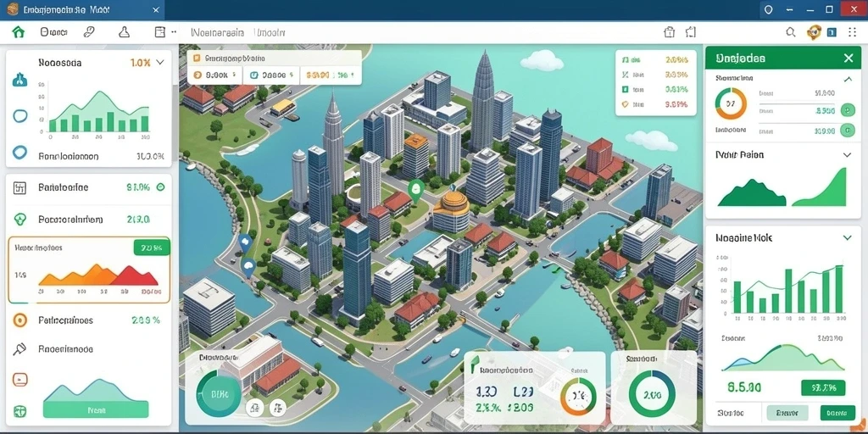Select the upper blue map pin marker

coord(245,242)
